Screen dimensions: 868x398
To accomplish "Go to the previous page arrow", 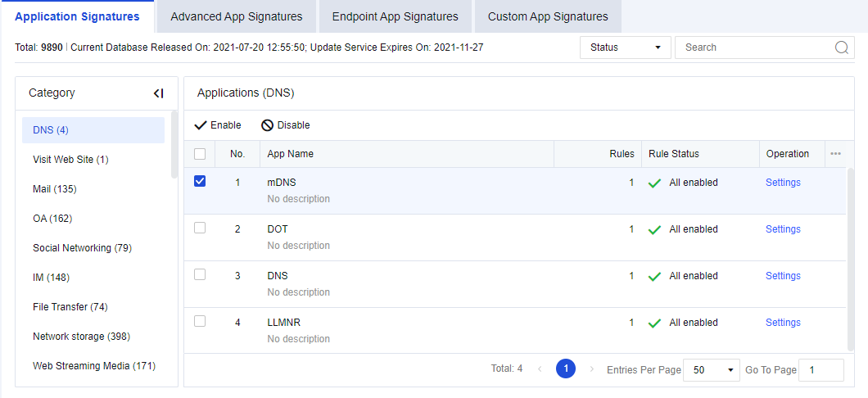I will pos(540,369).
